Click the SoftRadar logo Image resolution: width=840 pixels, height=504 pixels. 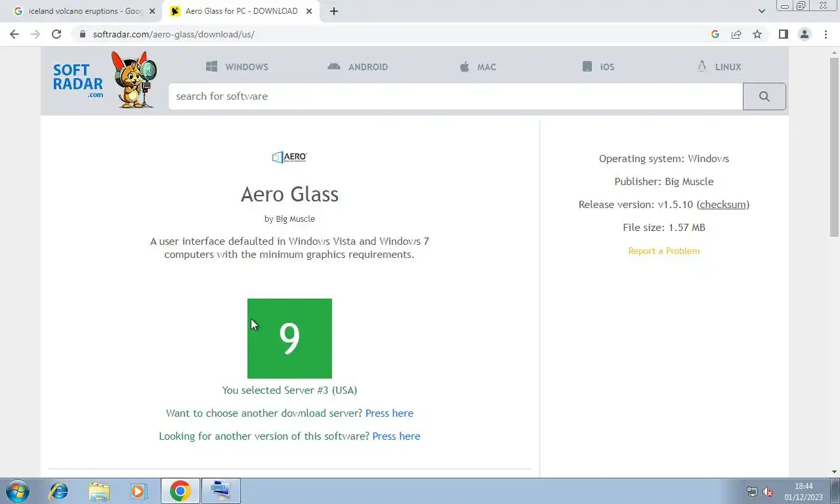click(x=105, y=80)
